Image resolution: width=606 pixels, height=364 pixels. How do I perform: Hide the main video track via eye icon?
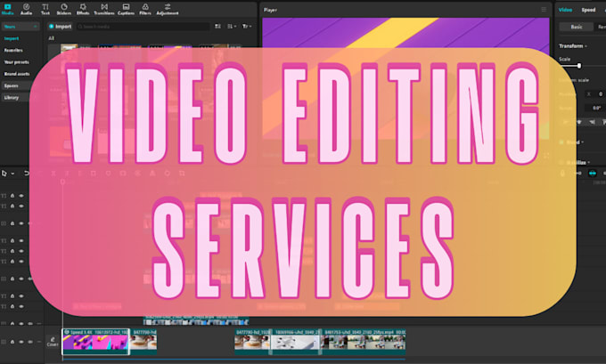pos(21,342)
